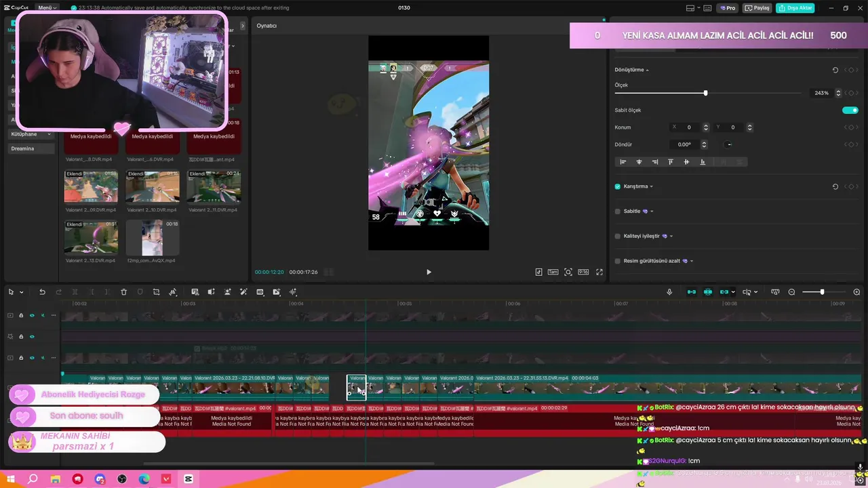Play the preview video

429,272
